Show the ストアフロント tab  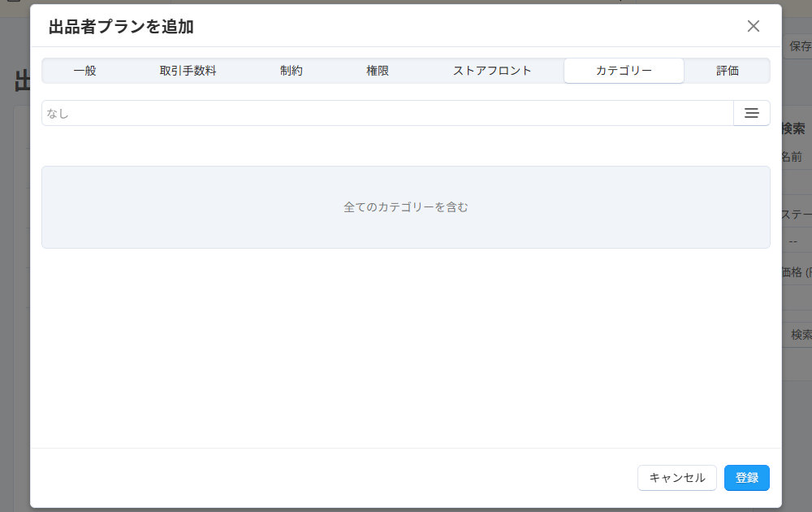pos(492,71)
